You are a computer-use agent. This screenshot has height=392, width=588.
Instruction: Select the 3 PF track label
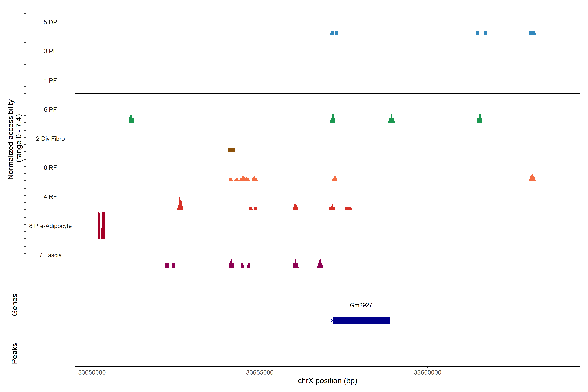(x=50, y=51)
